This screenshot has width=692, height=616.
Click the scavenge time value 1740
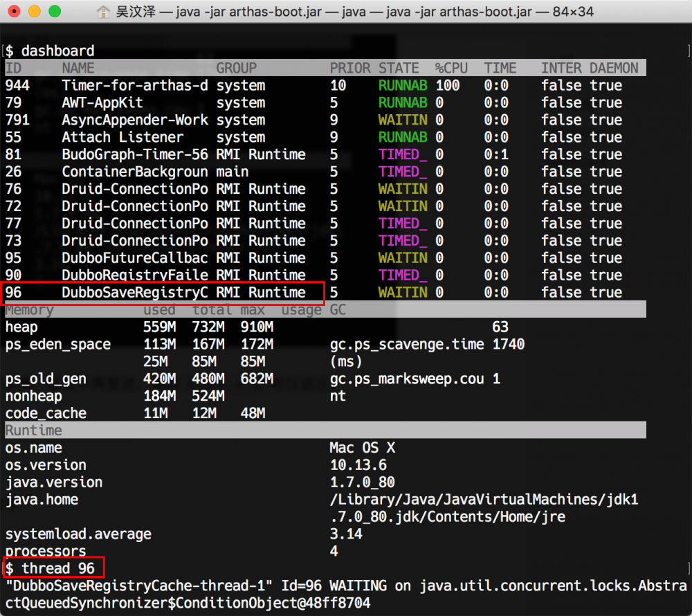[509, 344]
